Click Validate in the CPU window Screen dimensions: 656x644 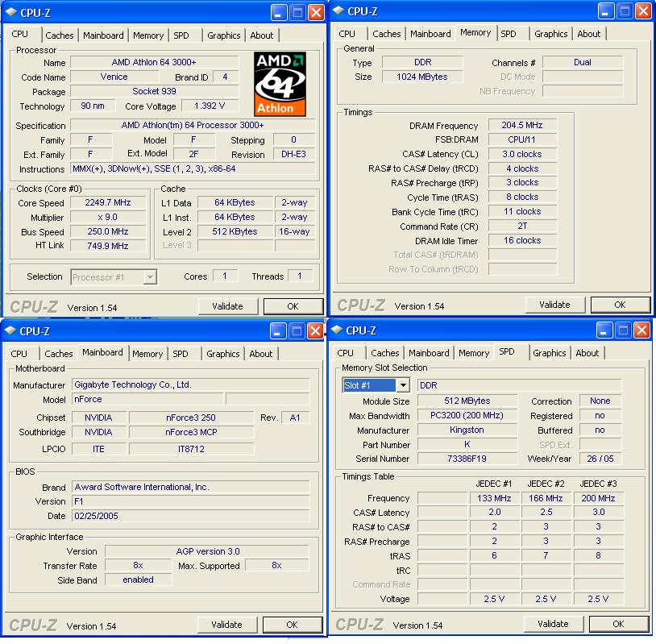pyautogui.click(x=227, y=306)
